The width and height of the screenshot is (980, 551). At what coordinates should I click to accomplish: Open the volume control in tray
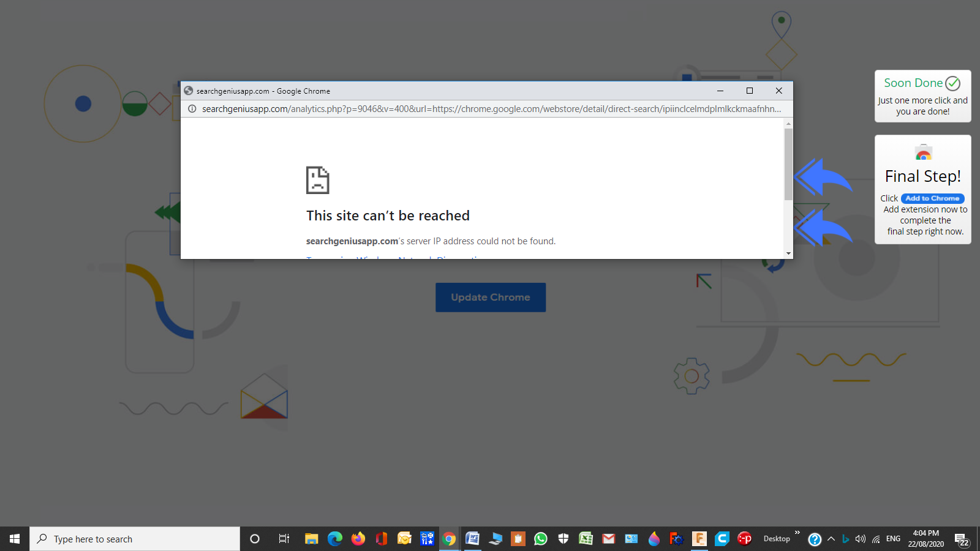[861, 539]
